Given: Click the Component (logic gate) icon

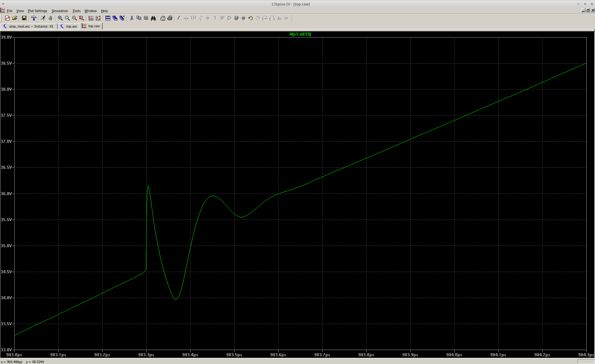Looking at the screenshot, I should pyautogui.click(x=229, y=18).
